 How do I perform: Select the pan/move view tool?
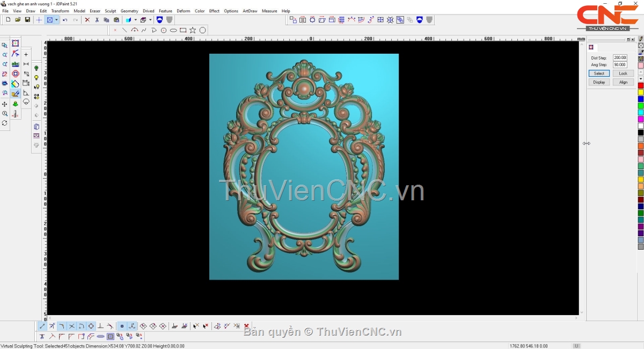click(5, 104)
